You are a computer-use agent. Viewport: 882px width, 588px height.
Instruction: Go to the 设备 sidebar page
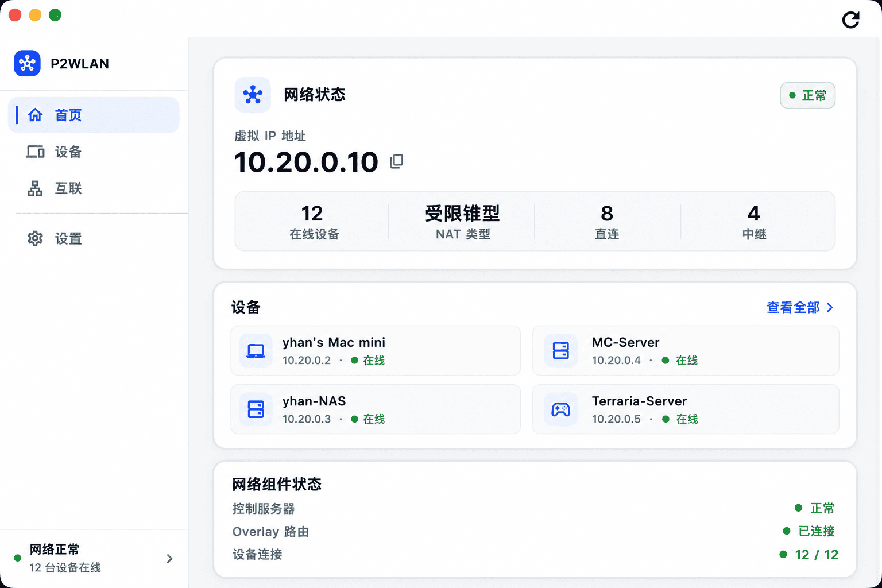click(x=94, y=152)
